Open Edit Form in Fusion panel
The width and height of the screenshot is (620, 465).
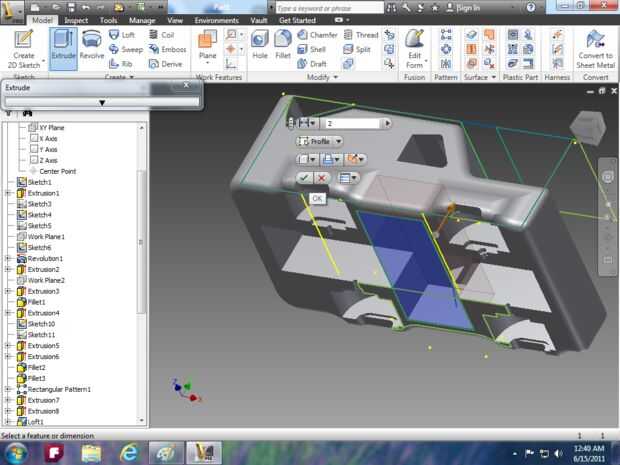click(414, 49)
